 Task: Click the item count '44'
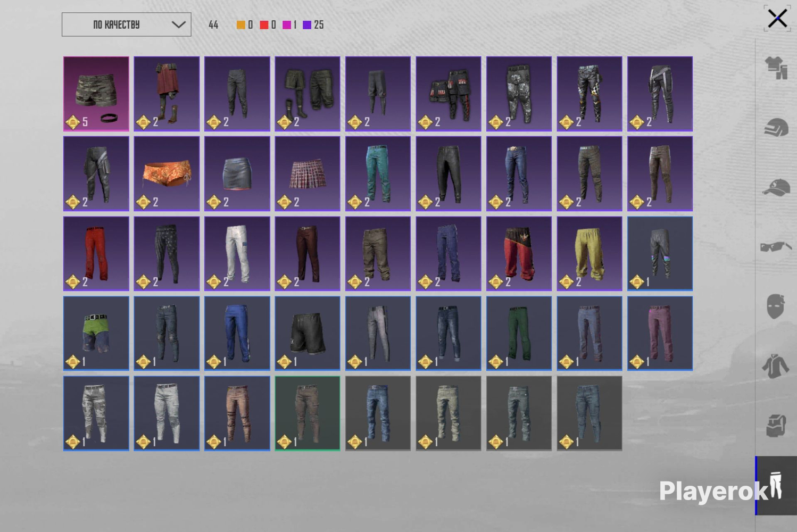point(213,24)
